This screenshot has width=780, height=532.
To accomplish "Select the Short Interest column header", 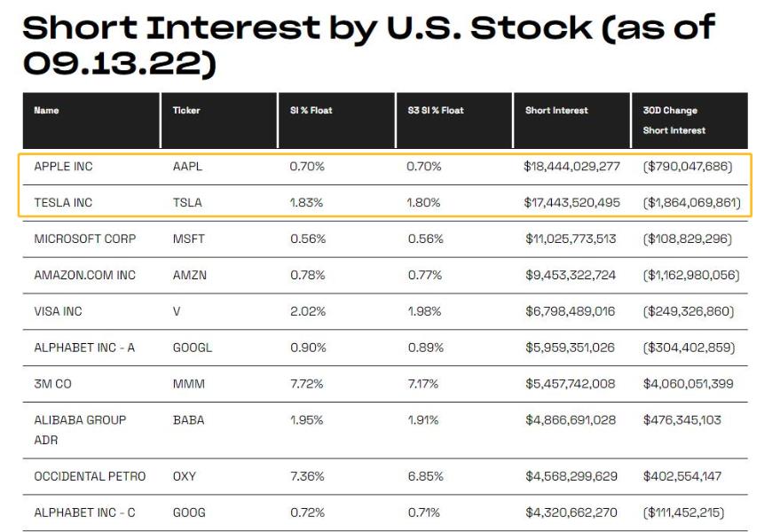I will pos(556,111).
